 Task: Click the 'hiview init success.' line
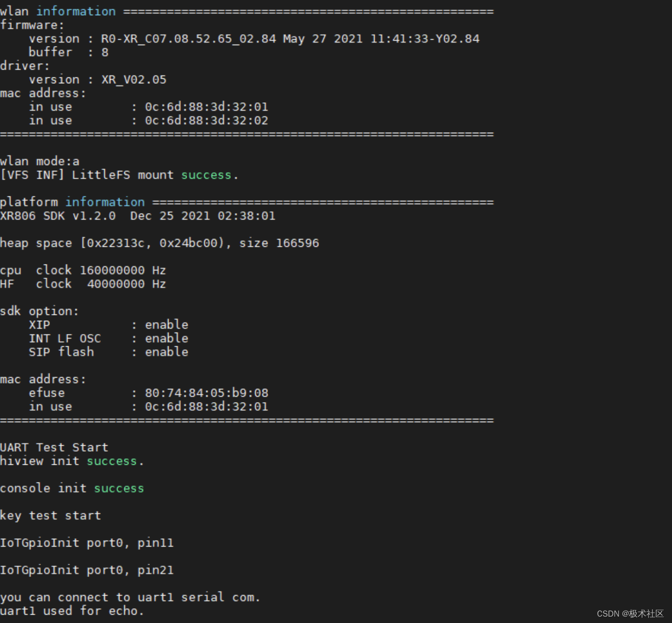(72, 461)
